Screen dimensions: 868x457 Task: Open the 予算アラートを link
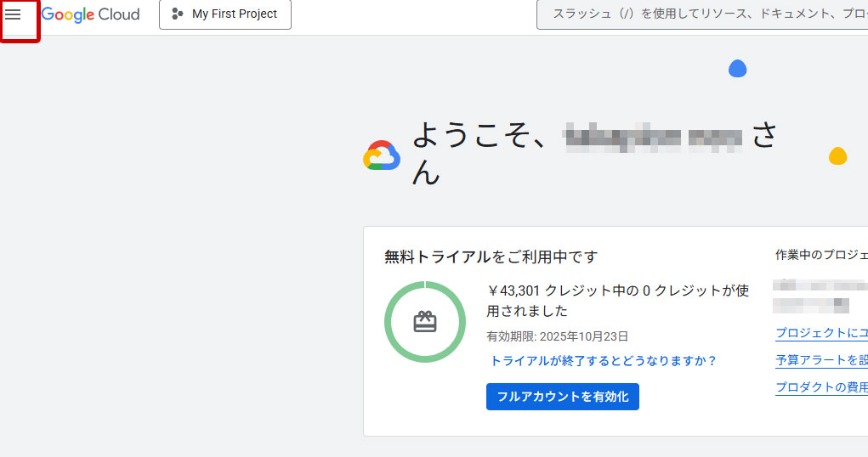(x=821, y=360)
